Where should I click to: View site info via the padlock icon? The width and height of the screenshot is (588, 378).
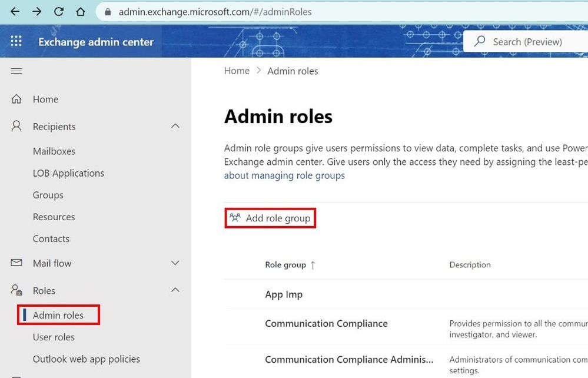tap(108, 12)
